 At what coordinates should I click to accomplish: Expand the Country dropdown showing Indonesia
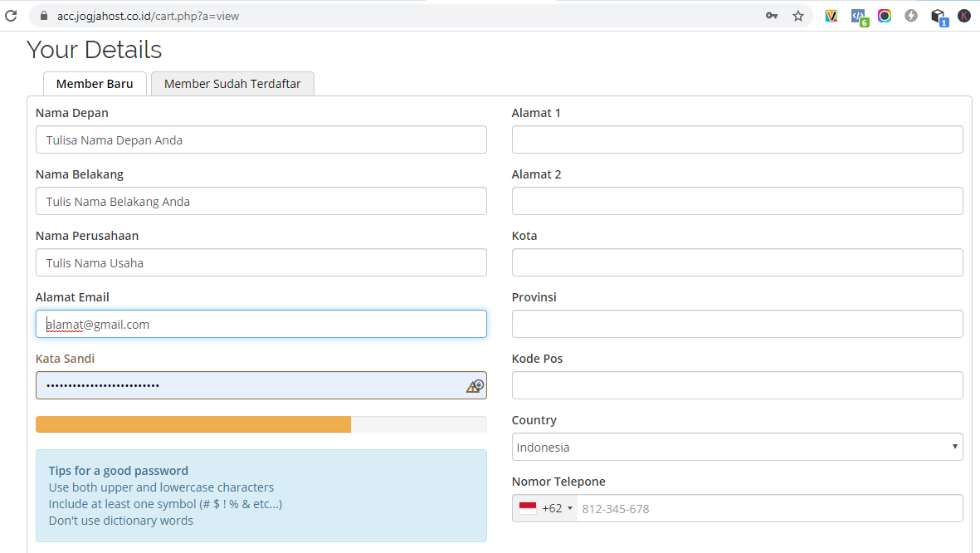tap(737, 447)
